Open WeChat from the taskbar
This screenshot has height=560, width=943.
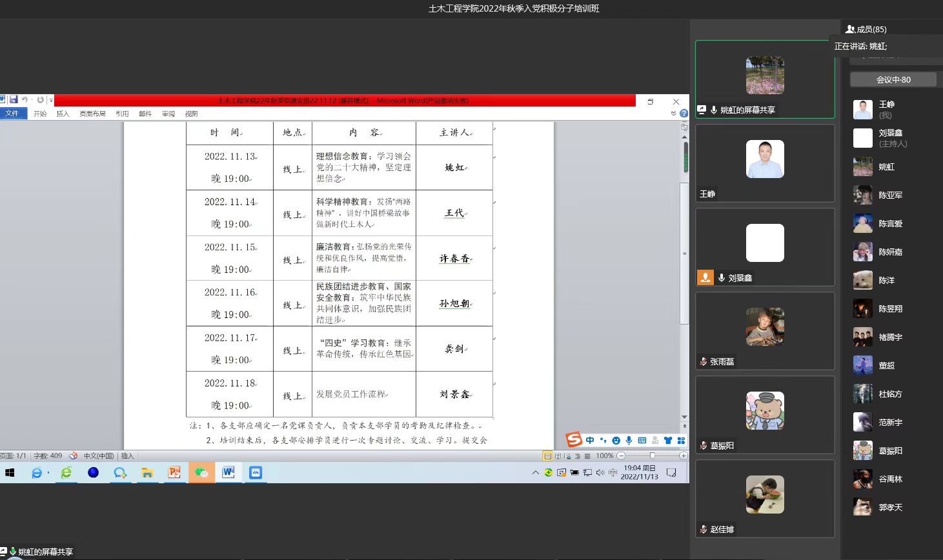tap(201, 473)
